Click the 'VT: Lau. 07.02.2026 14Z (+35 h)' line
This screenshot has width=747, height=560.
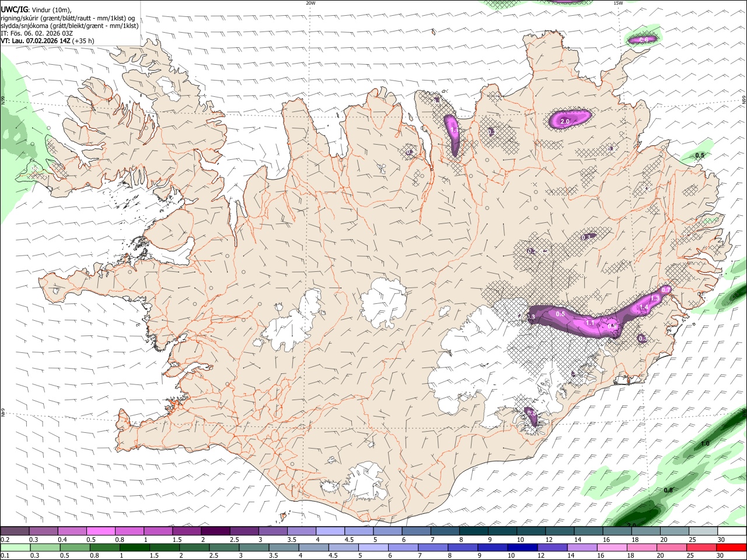click(47, 41)
